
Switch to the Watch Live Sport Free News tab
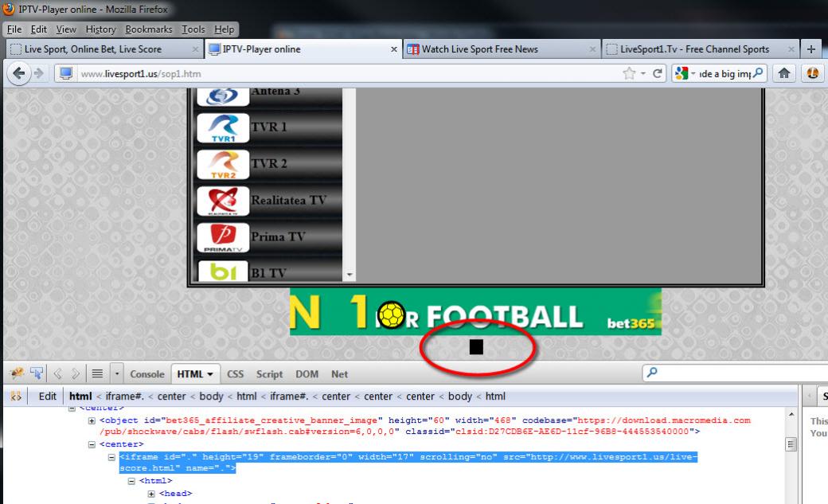pyautogui.click(x=502, y=49)
